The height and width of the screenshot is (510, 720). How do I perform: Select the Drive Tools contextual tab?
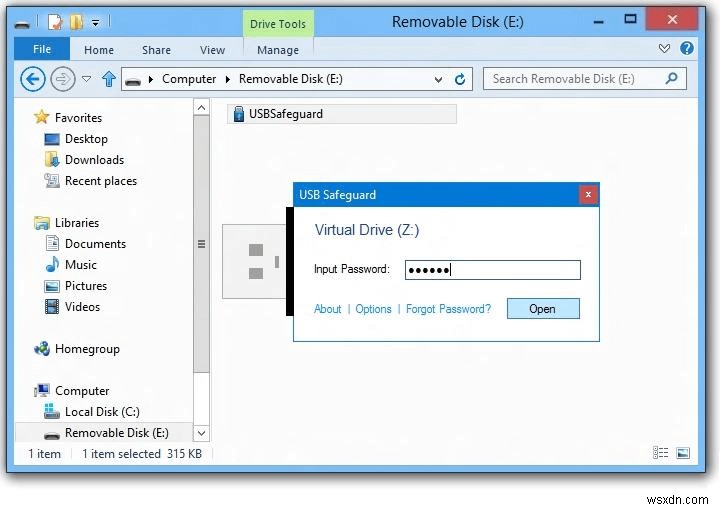tap(278, 24)
